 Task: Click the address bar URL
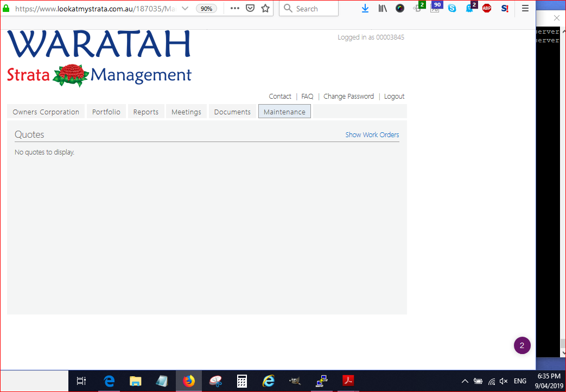tap(96, 9)
